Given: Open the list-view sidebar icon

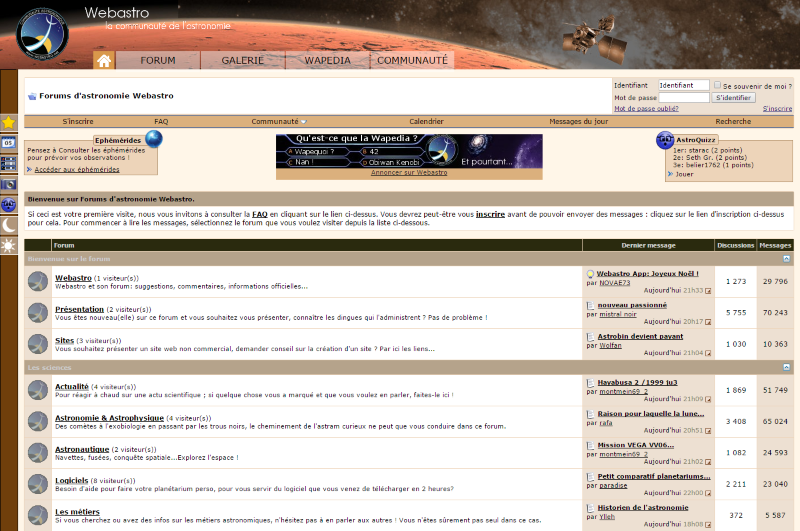Looking at the screenshot, I should [9, 164].
